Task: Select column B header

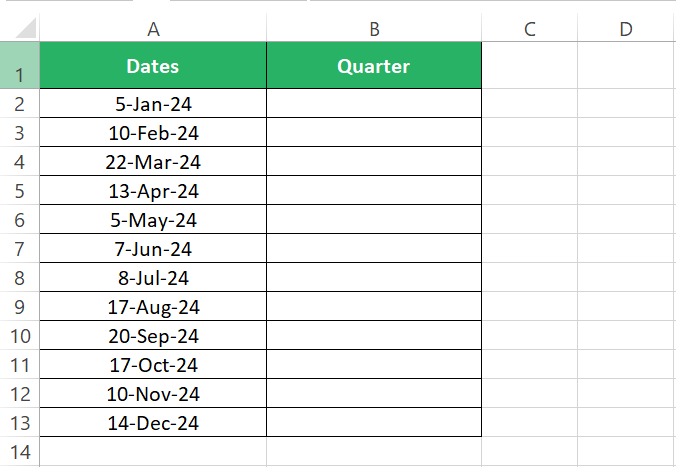Action: coord(374,30)
